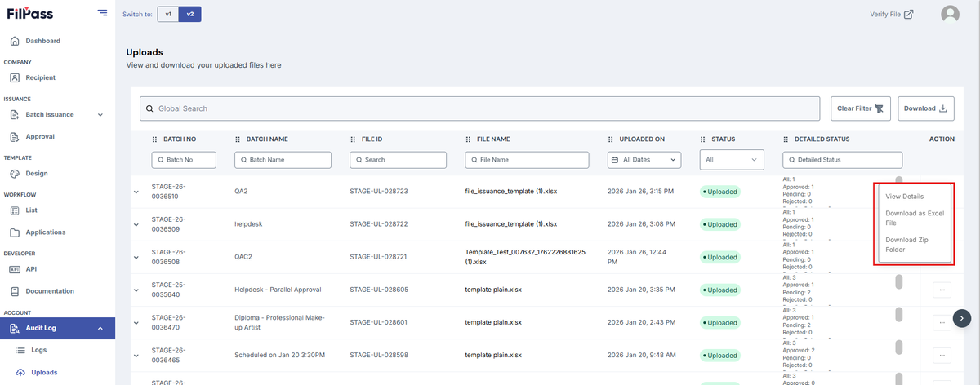
Task: Click the drag handle beside FILE NAME header
Action: point(468,139)
